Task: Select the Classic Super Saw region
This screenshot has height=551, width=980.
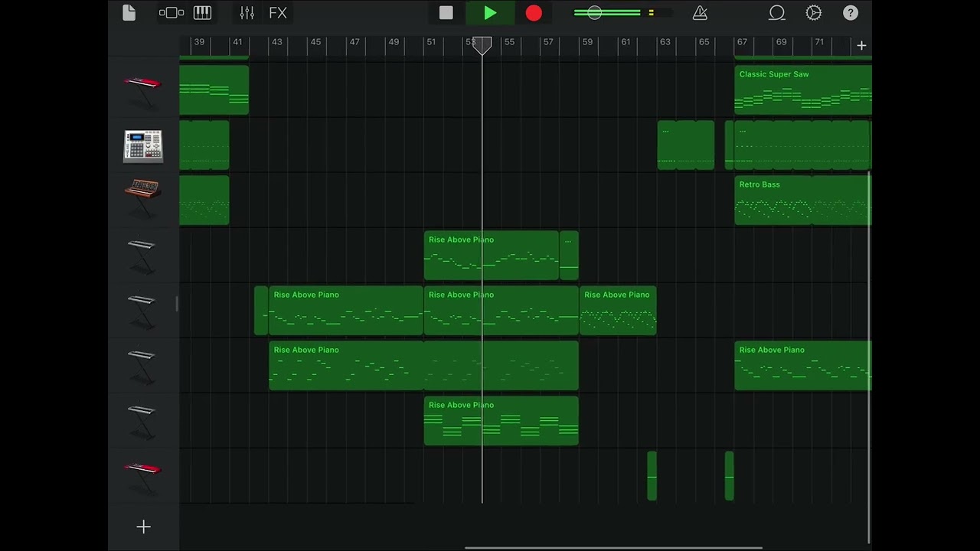Action: click(x=803, y=90)
